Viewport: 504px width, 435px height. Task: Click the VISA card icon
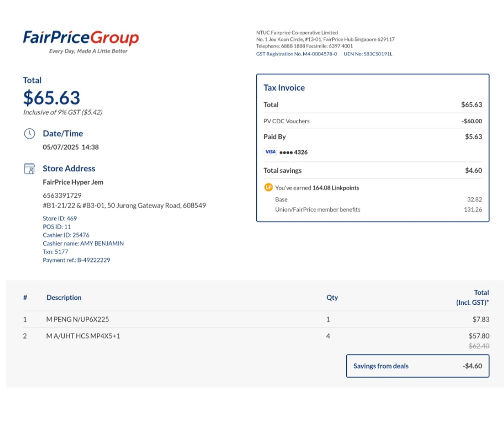[270, 152]
